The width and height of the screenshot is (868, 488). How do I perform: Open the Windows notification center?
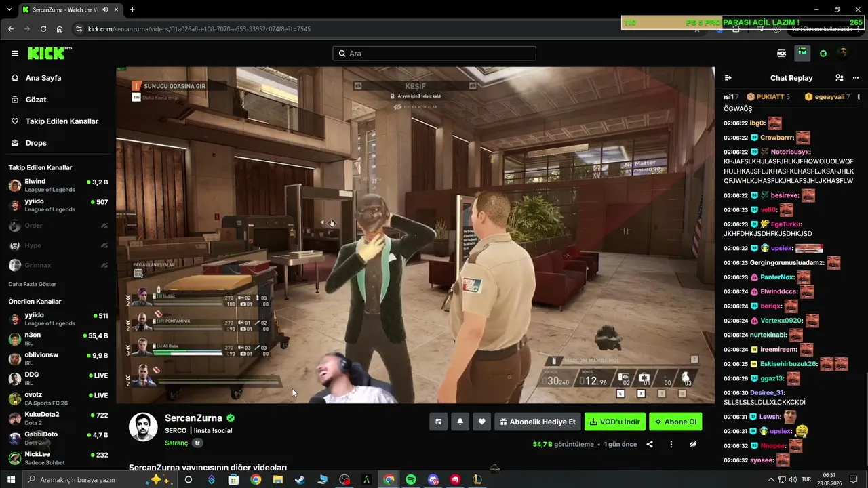coord(854,480)
